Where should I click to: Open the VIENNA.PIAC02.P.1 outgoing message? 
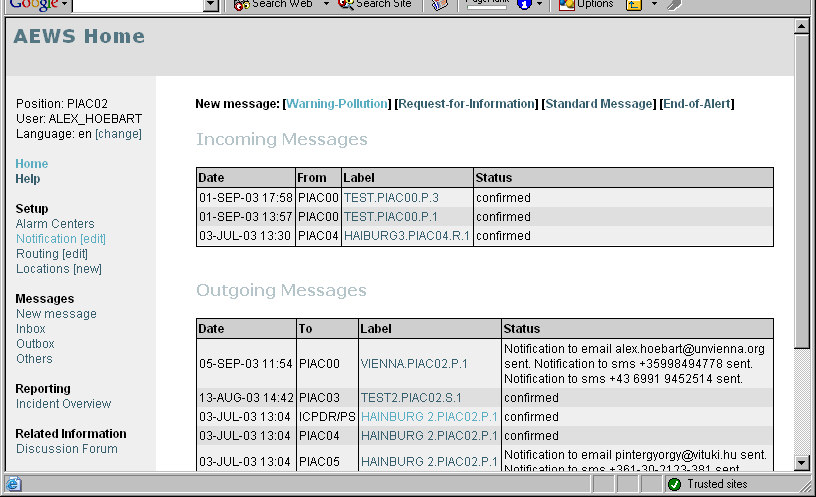click(x=414, y=364)
